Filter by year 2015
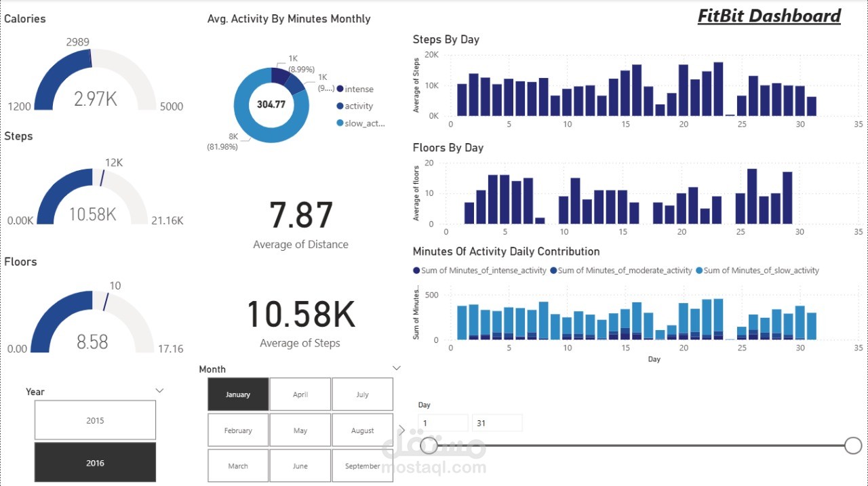Image resolution: width=868 pixels, height=486 pixels. [95, 420]
